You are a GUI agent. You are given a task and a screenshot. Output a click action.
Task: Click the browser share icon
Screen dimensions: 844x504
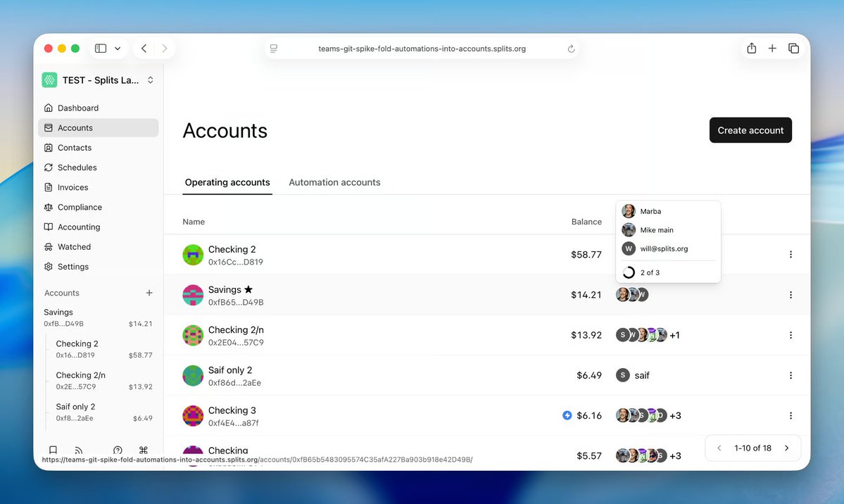[751, 49]
